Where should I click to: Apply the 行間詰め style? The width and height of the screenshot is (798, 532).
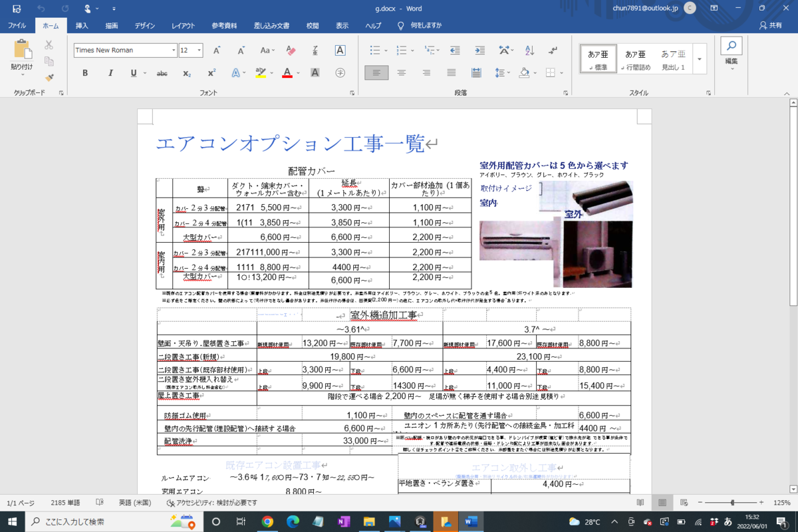click(634, 59)
